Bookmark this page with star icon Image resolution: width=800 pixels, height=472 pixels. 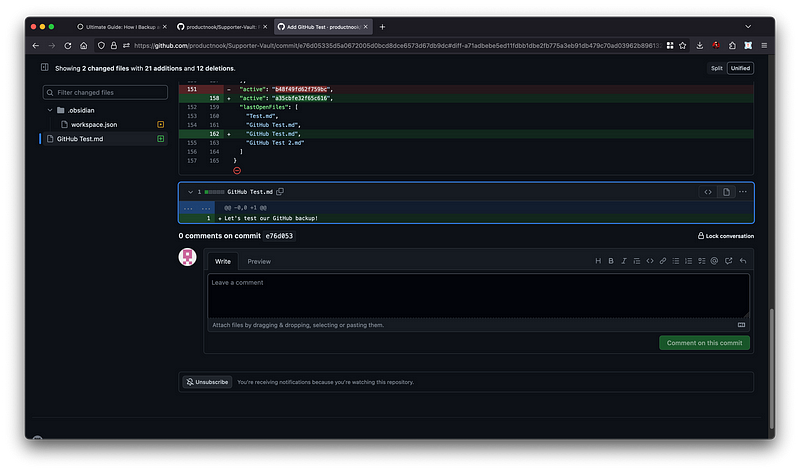683,45
